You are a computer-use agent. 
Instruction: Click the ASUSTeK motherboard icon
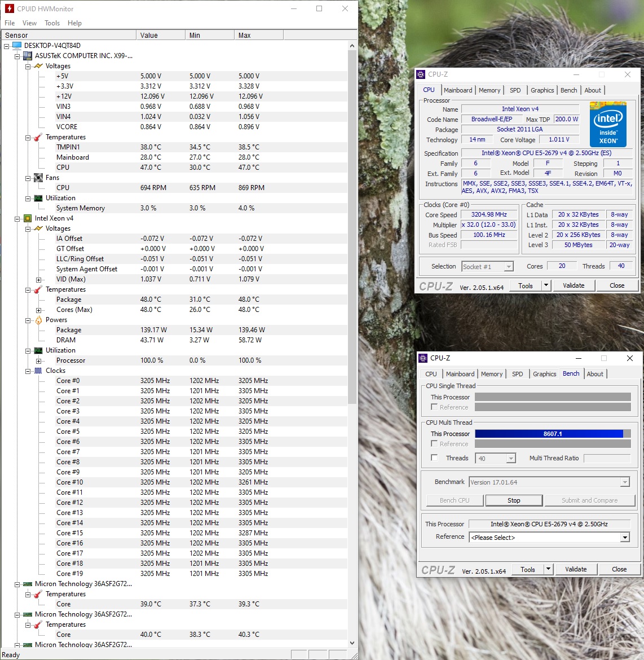[x=28, y=55]
